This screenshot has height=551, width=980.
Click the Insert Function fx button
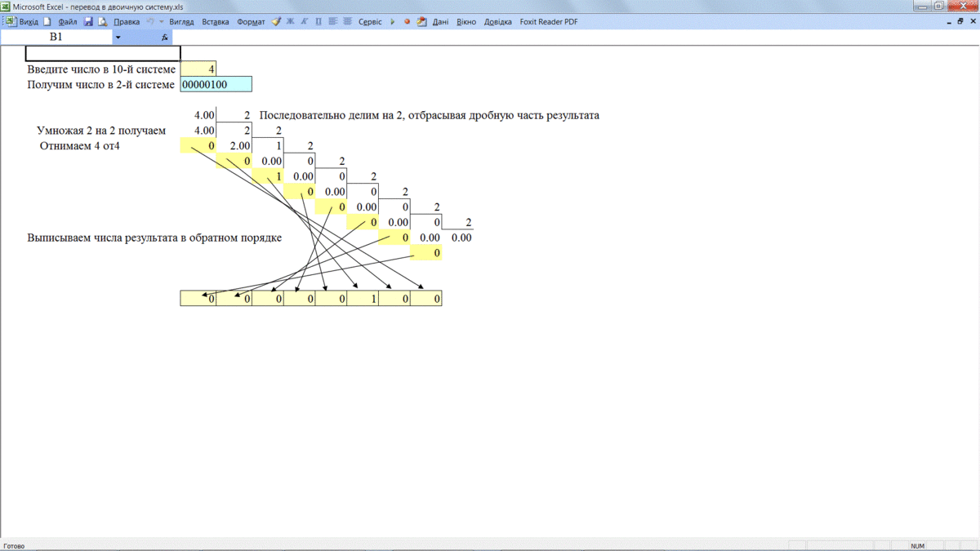click(x=165, y=38)
